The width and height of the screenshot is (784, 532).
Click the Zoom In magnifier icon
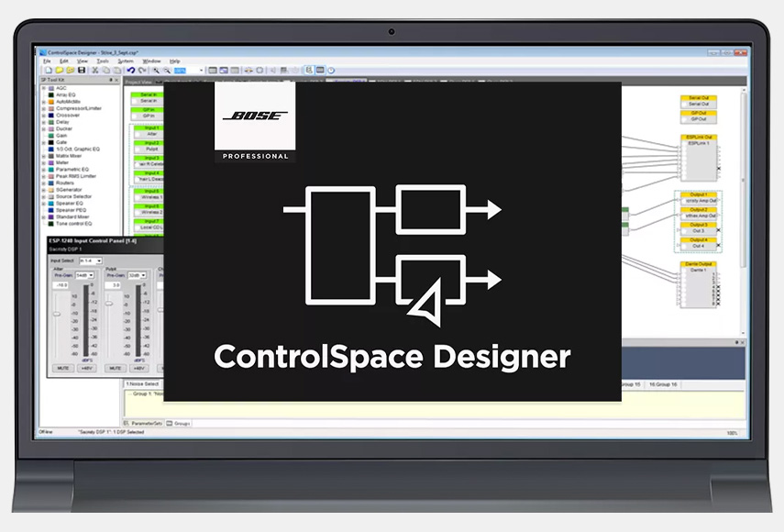point(157,71)
